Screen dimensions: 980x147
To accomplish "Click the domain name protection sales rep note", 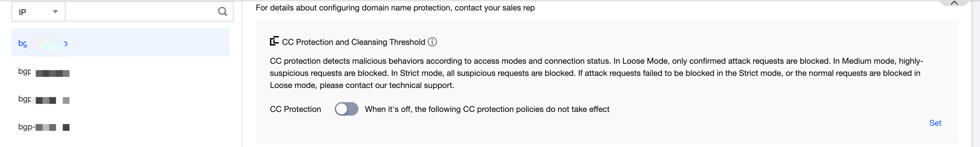I will click(x=395, y=8).
